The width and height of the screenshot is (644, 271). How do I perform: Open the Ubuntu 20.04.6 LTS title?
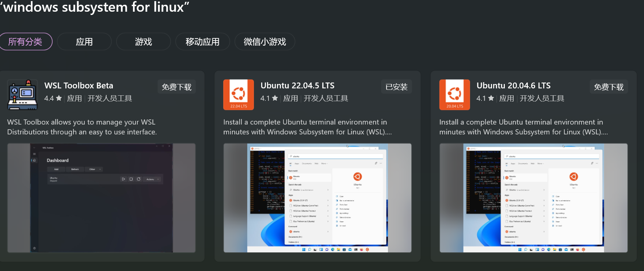[x=514, y=85]
